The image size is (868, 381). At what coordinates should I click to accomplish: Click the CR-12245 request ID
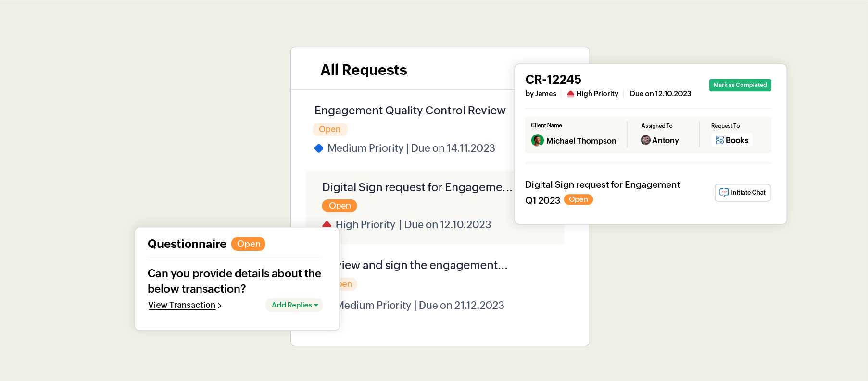[x=553, y=79]
